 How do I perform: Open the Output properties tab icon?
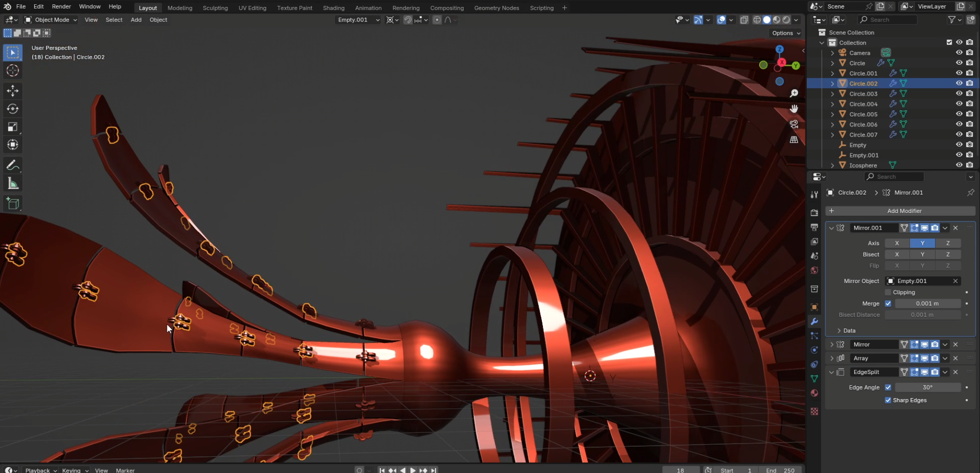pyautogui.click(x=814, y=227)
